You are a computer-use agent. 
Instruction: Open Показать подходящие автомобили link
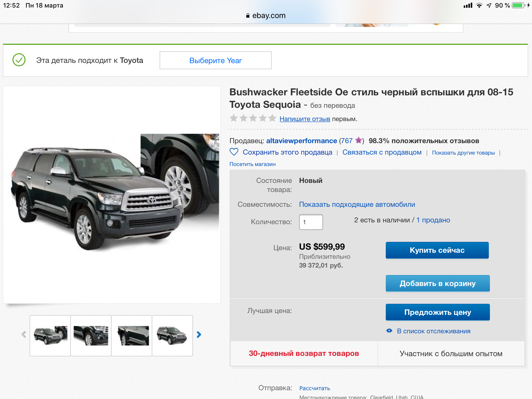[357, 204]
